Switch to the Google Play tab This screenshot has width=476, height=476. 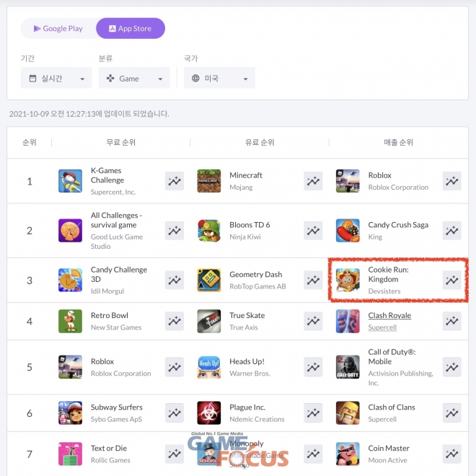point(58,29)
